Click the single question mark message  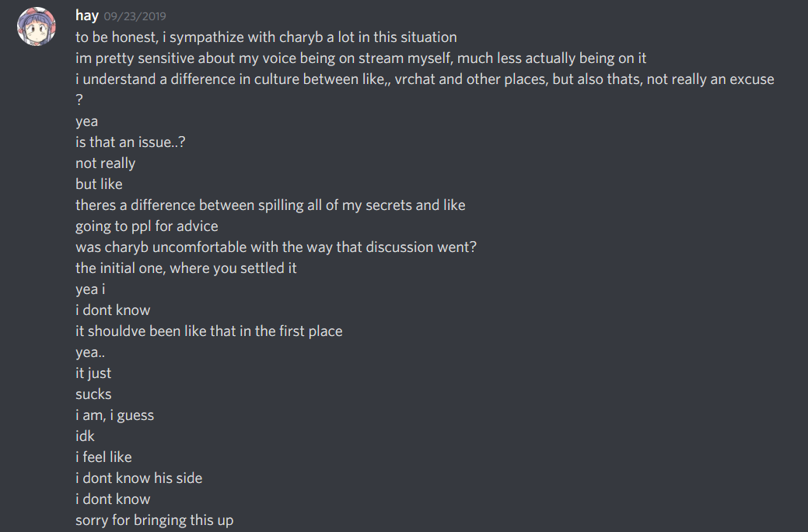79,100
